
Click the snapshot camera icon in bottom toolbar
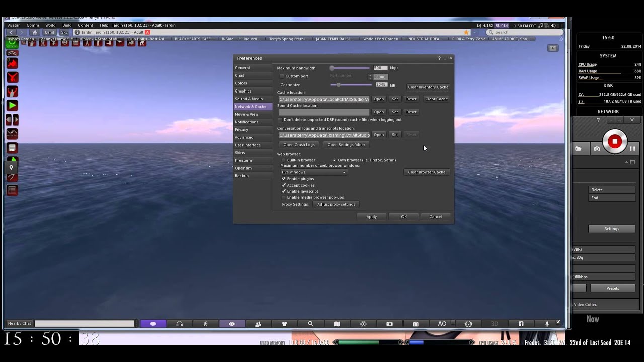(389, 324)
